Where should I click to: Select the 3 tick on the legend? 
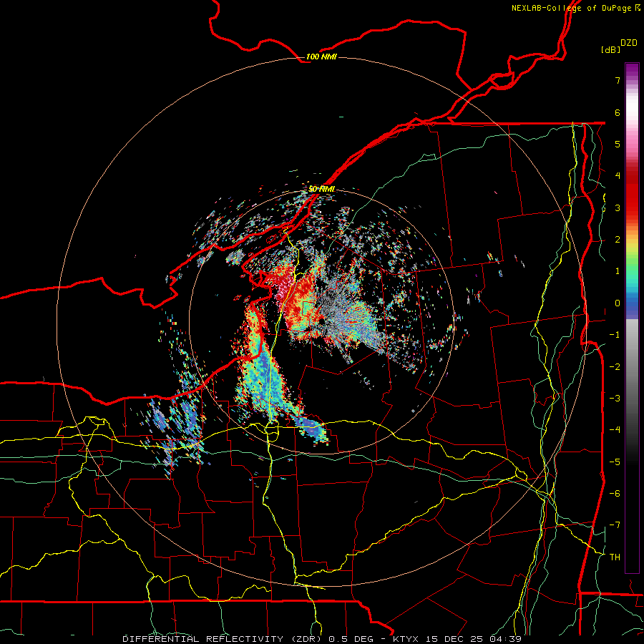(x=618, y=208)
